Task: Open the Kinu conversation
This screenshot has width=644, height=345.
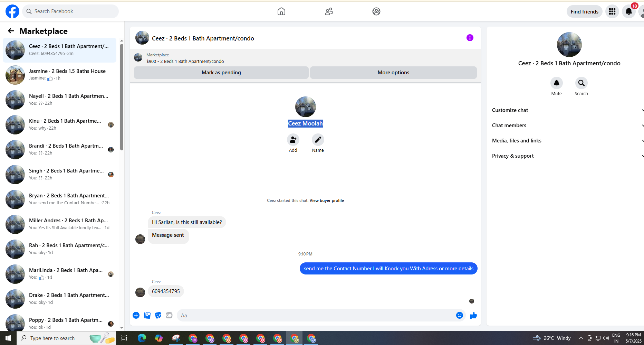Action: [59, 125]
